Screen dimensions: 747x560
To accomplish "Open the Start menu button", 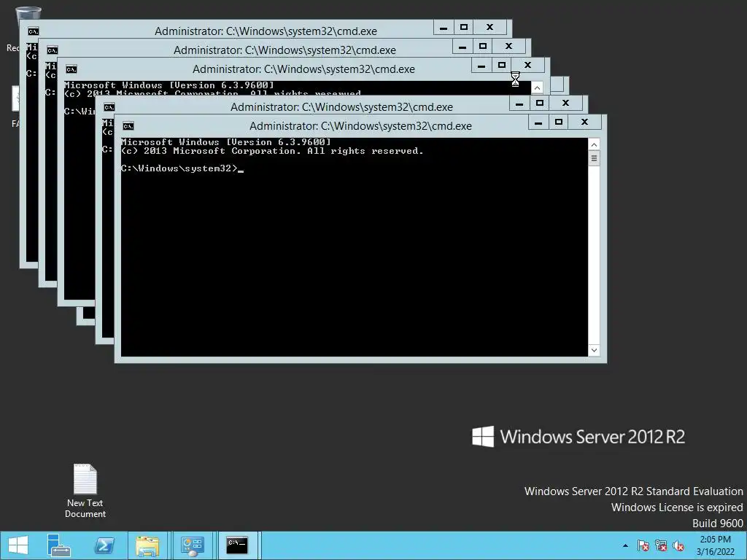I will tap(18, 545).
